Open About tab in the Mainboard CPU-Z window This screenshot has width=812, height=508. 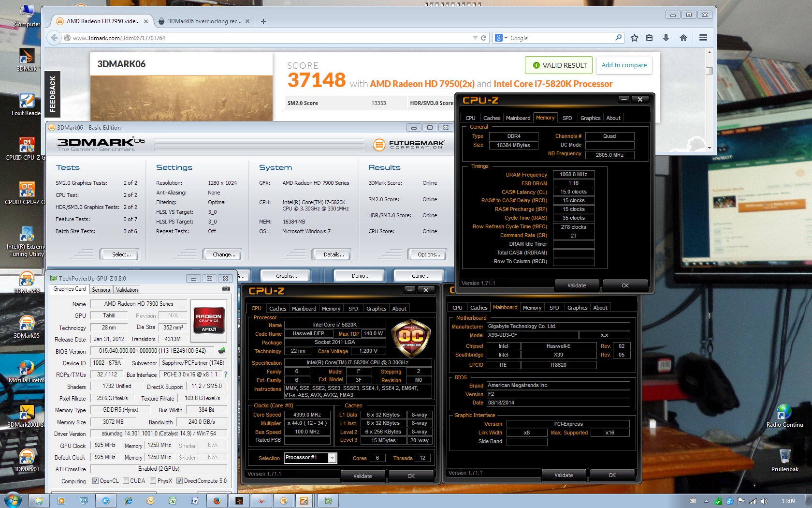pos(600,308)
